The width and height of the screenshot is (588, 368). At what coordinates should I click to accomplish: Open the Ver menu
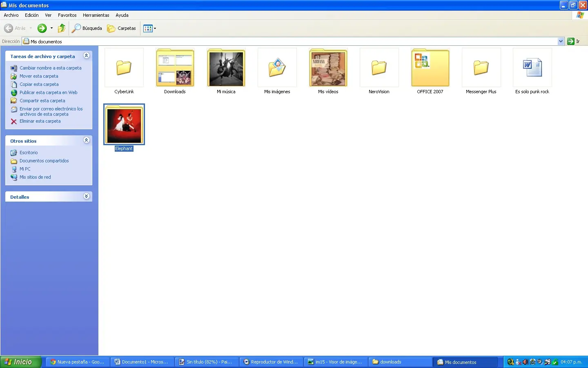click(x=48, y=15)
